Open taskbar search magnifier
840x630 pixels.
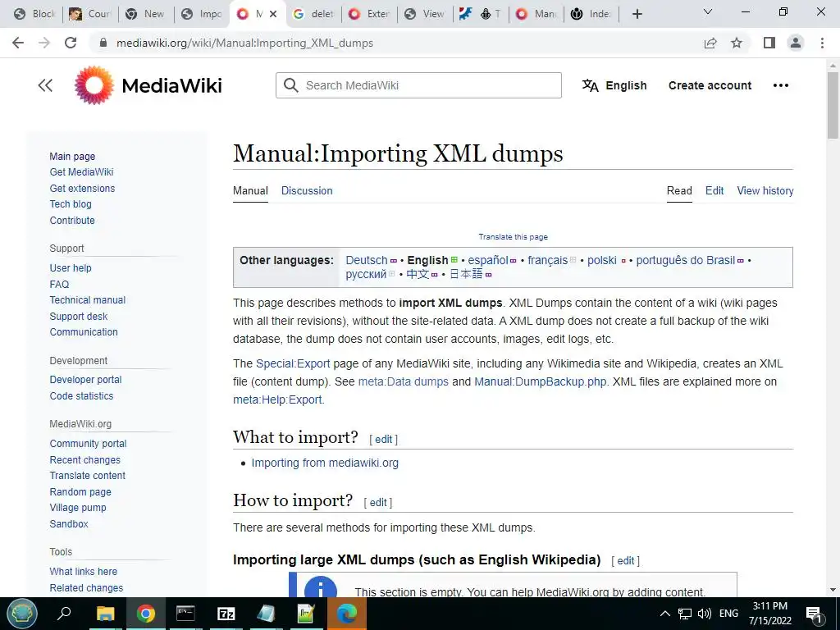[x=64, y=614]
